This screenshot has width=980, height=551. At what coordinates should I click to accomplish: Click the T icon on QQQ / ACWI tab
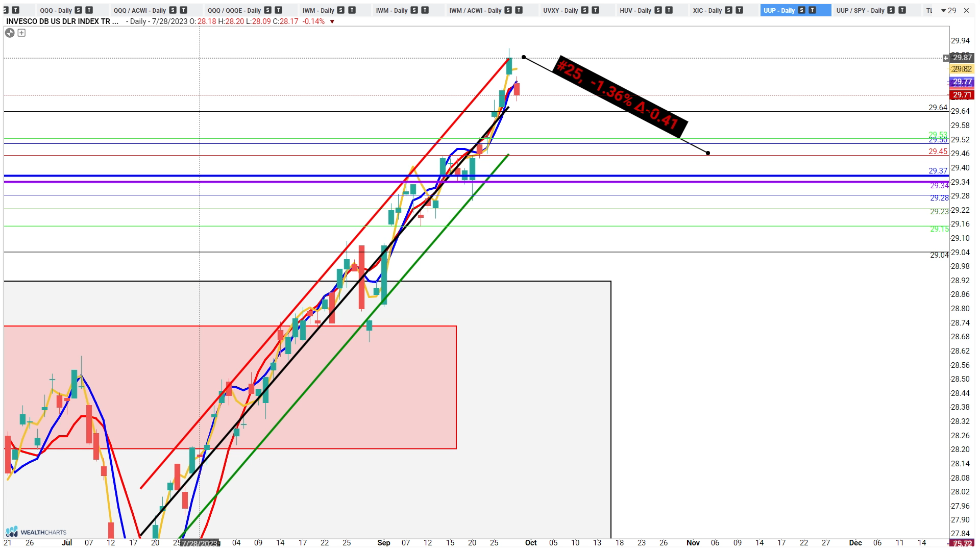[184, 10]
